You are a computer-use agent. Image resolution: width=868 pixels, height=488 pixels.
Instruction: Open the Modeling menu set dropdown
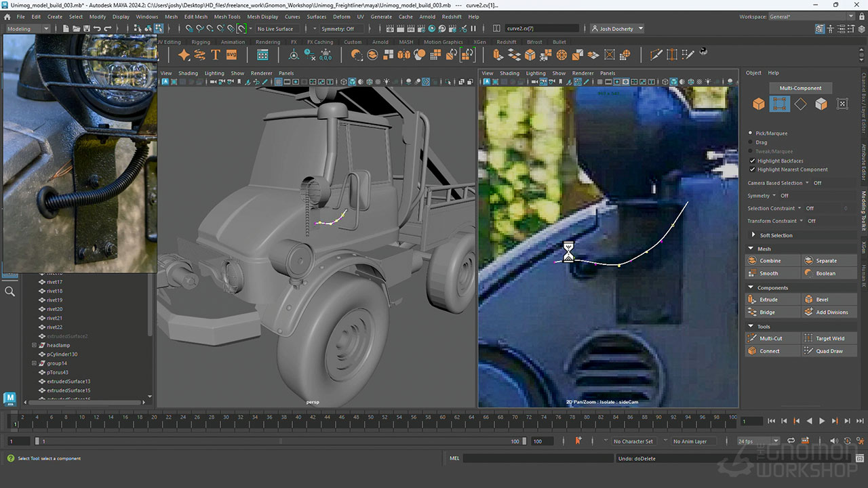(28, 29)
